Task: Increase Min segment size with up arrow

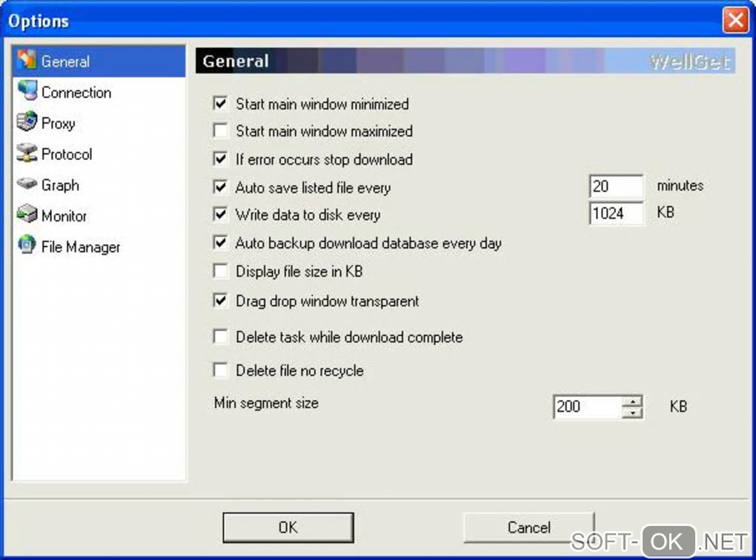Action: click(x=632, y=401)
